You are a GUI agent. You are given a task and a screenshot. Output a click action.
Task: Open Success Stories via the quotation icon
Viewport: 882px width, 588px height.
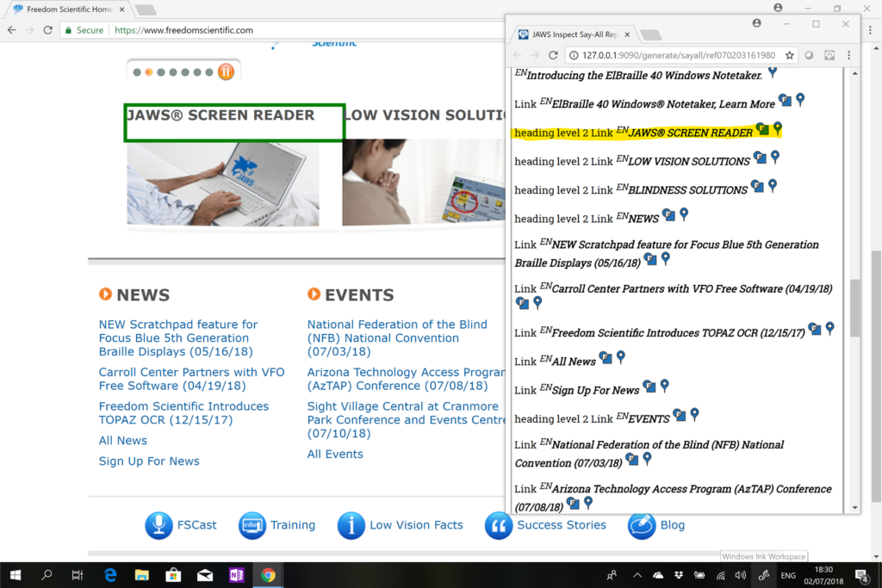point(498,525)
